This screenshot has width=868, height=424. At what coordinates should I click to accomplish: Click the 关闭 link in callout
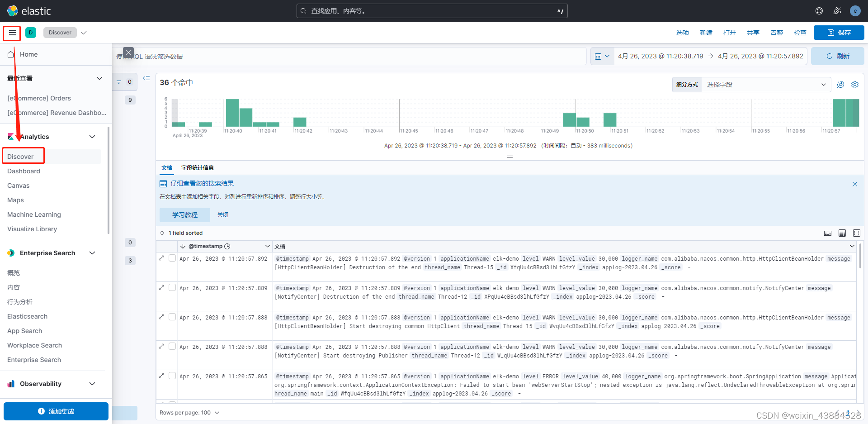(x=223, y=215)
